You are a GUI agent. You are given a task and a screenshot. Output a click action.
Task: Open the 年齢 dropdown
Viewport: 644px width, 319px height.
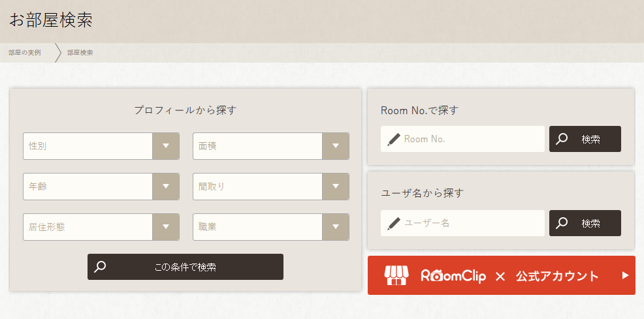(x=101, y=187)
